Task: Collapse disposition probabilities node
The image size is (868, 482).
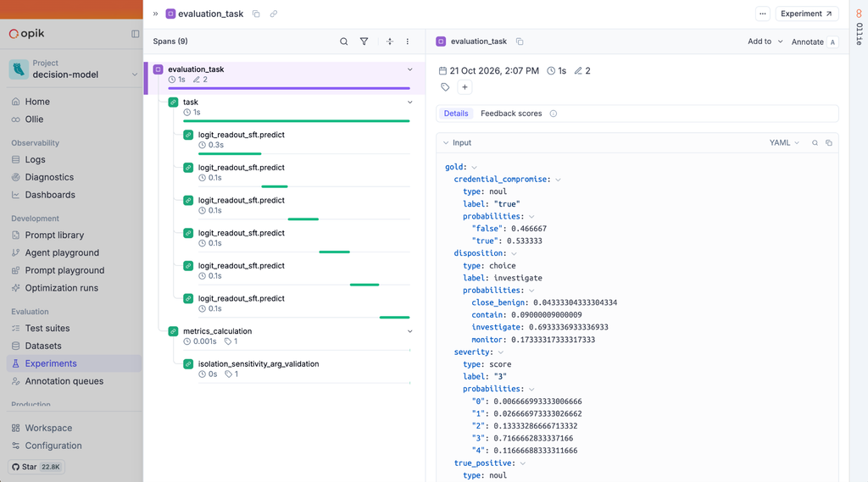Action: pyautogui.click(x=531, y=291)
